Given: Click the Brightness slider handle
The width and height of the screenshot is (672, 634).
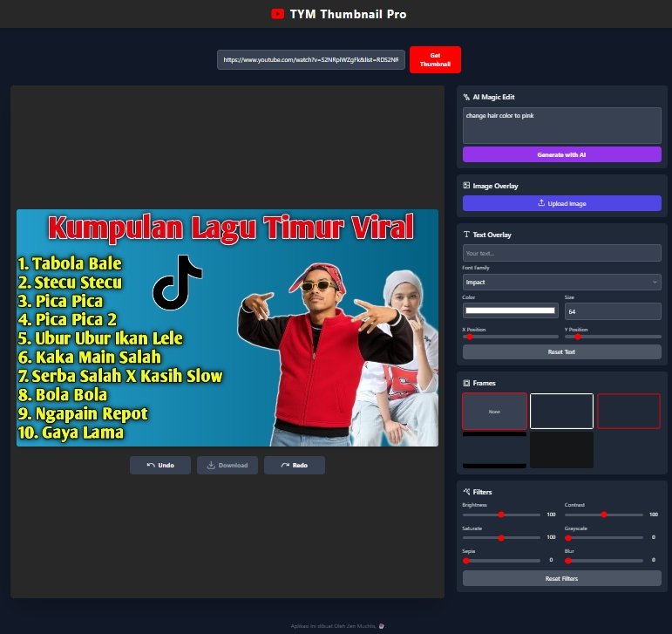Looking at the screenshot, I should (x=501, y=515).
